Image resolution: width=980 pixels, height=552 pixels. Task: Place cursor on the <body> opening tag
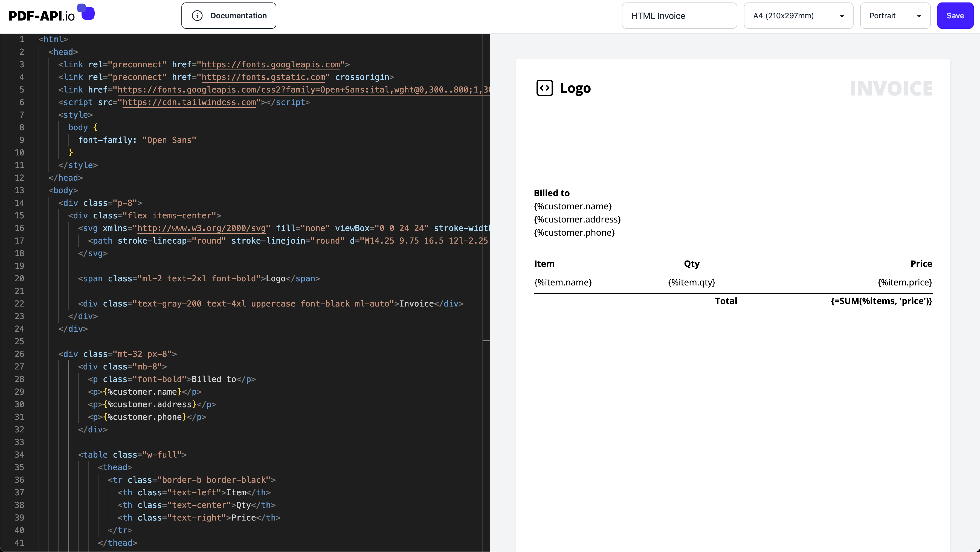coord(63,190)
